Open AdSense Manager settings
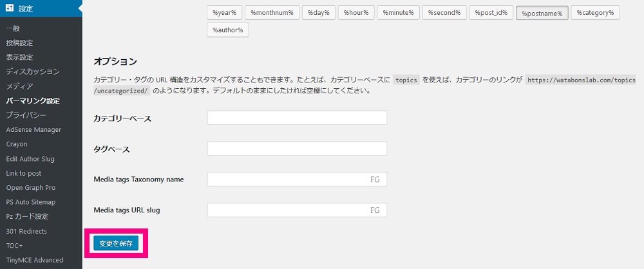 point(33,129)
